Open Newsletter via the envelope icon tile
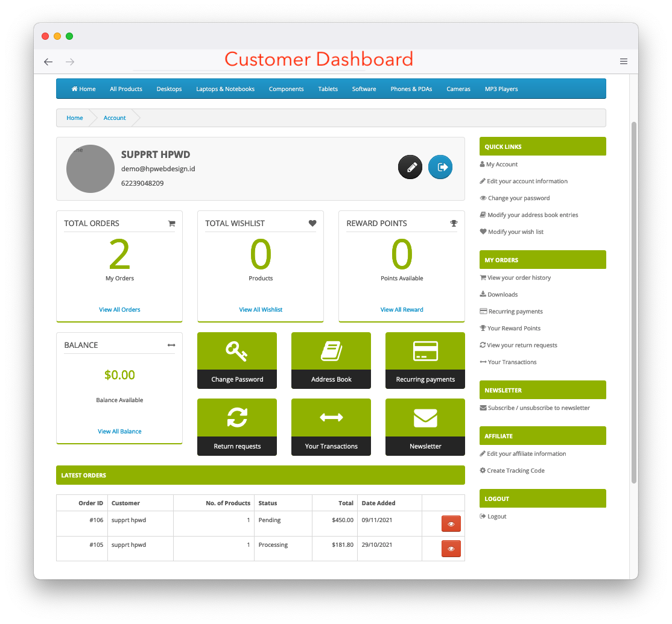 click(425, 417)
